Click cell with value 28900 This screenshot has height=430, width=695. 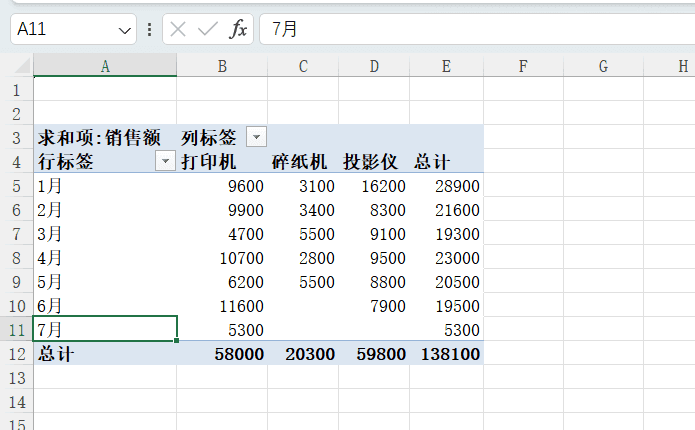(446, 186)
